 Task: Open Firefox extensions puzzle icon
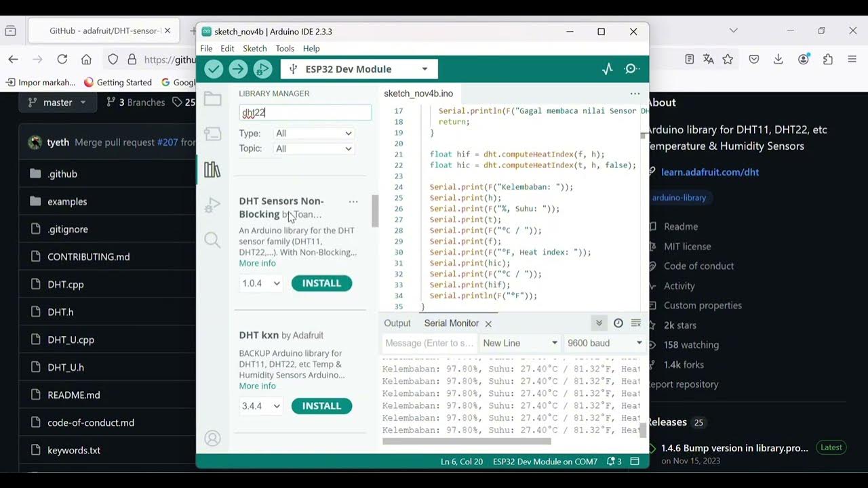pyautogui.click(x=827, y=60)
